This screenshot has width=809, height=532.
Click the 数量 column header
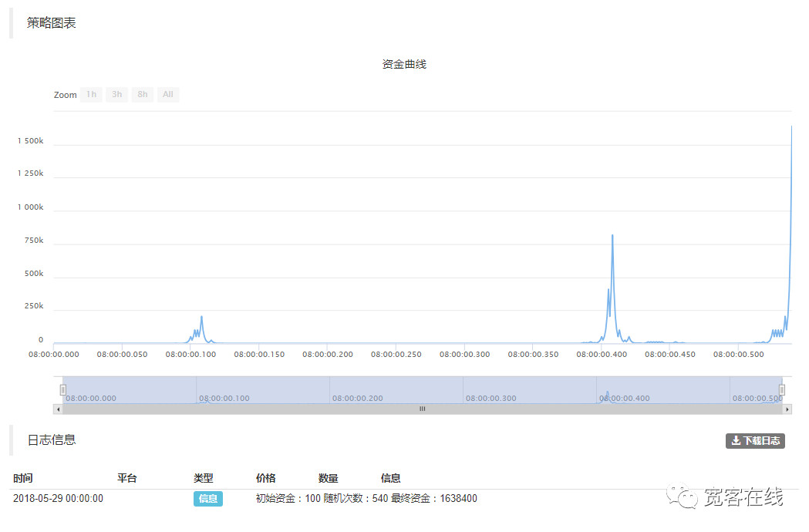click(x=328, y=478)
